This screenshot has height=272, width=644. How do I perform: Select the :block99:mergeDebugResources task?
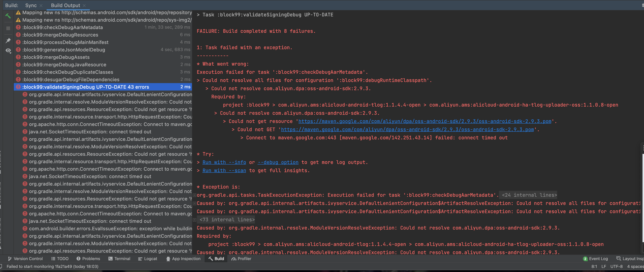(x=103, y=35)
